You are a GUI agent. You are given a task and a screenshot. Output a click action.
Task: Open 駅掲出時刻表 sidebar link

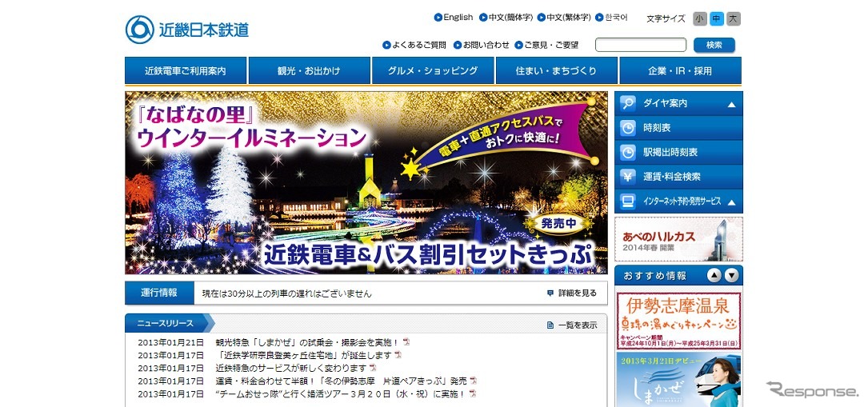(x=678, y=152)
